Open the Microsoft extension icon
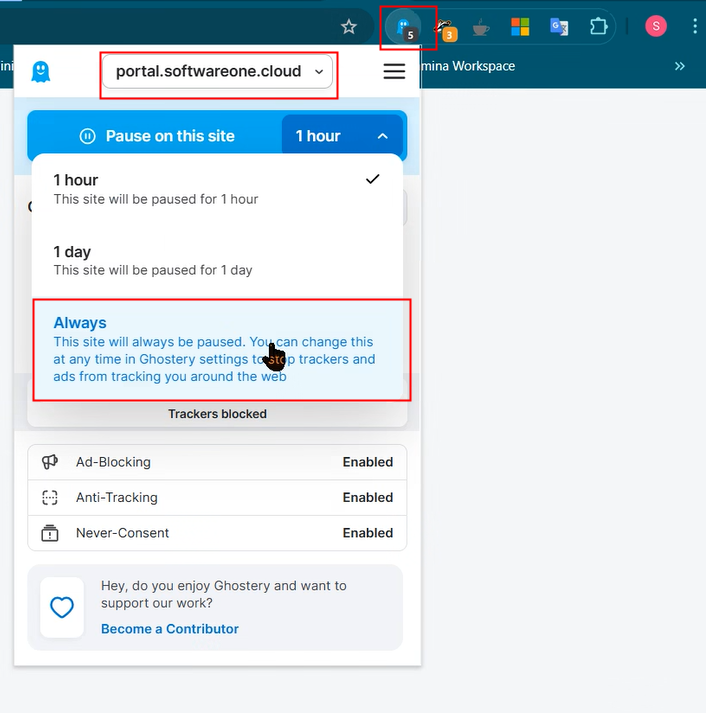706x713 pixels. [520, 27]
